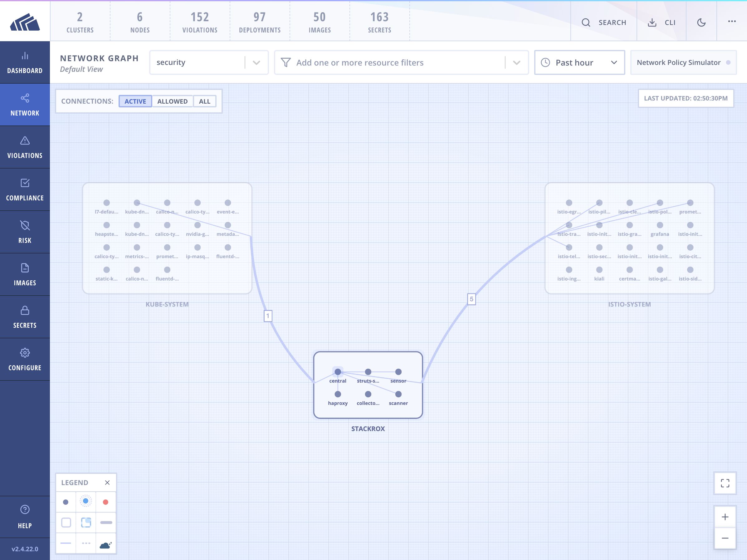This screenshot has height=560, width=747.
Task: View the 50 Images summary
Action: coord(320,22)
